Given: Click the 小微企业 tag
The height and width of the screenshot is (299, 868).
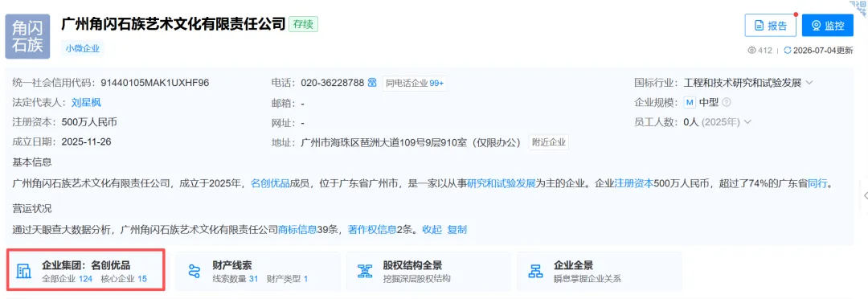Looking at the screenshot, I should [x=83, y=48].
